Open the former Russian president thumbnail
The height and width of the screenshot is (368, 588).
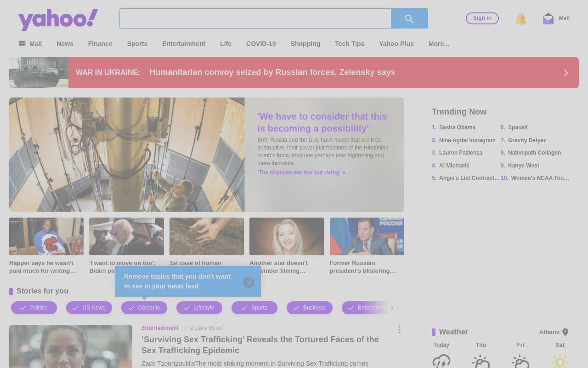pos(367,236)
